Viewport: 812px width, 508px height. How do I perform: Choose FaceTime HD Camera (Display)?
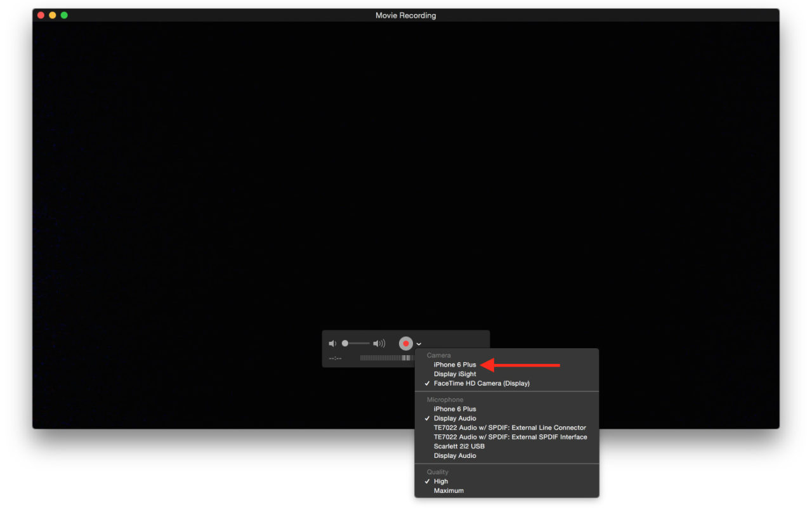click(481, 383)
